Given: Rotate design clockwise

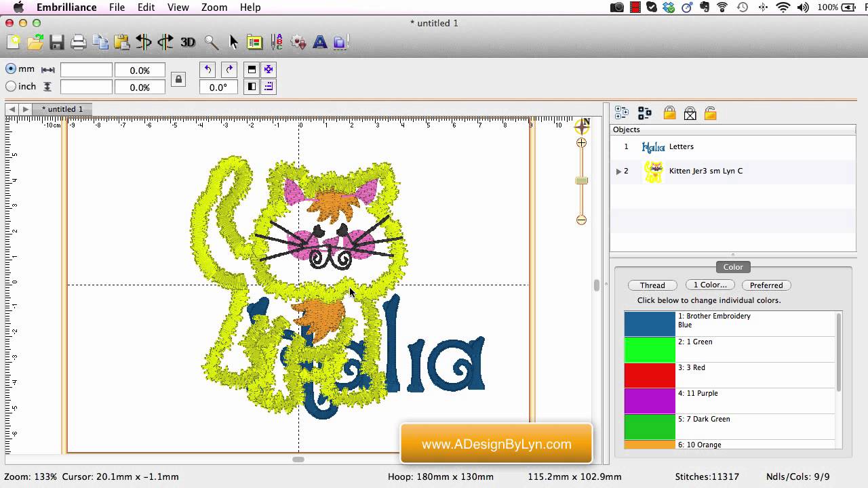Looking at the screenshot, I should tap(229, 69).
